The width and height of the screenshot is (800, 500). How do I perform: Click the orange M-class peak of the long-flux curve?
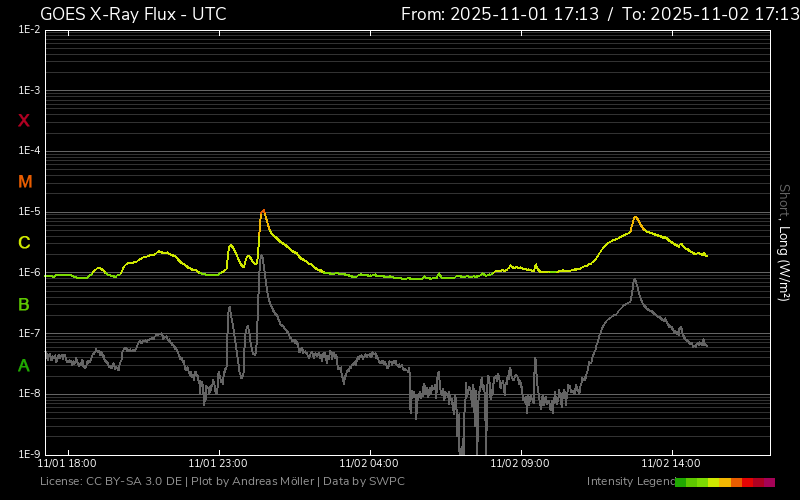pos(263,211)
